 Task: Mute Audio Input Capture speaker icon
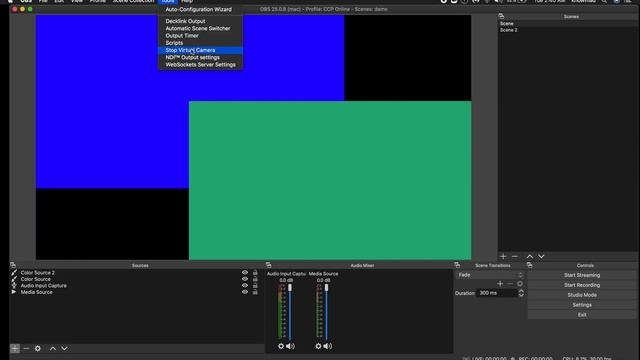pyautogui.click(x=290, y=346)
